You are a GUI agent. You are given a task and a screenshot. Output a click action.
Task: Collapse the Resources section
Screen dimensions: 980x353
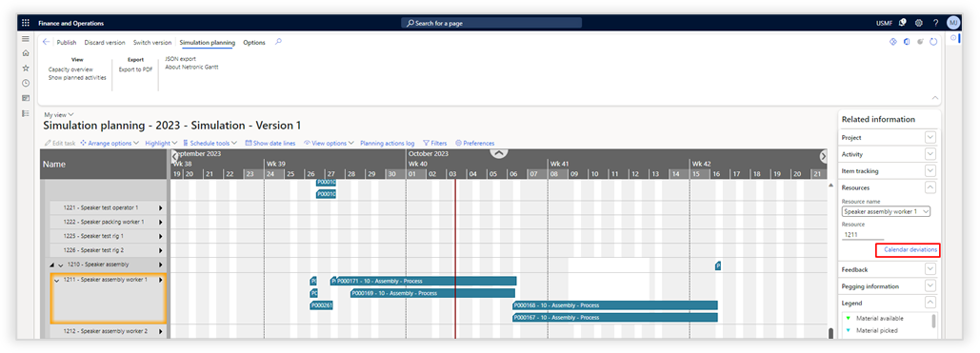tap(930, 186)
